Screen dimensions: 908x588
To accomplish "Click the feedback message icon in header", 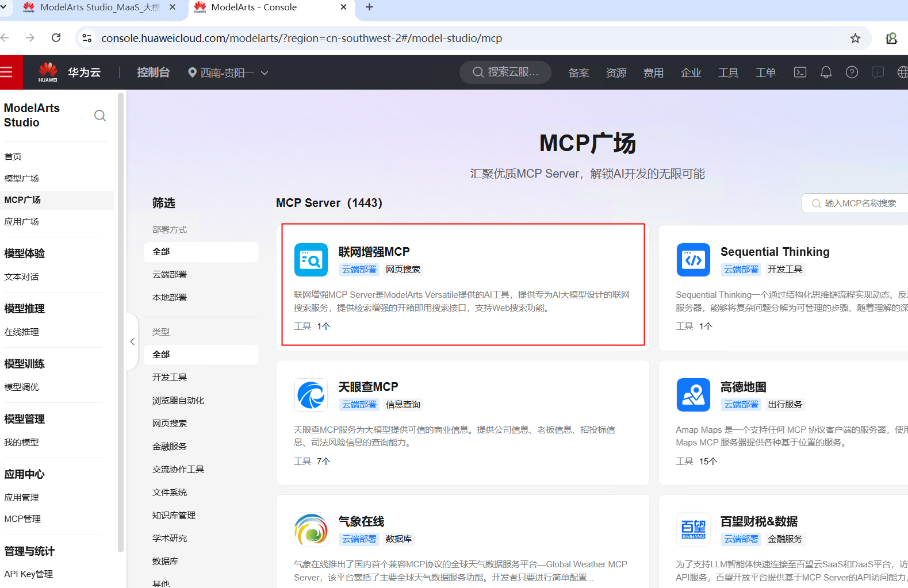I will (x=878, y=72).
